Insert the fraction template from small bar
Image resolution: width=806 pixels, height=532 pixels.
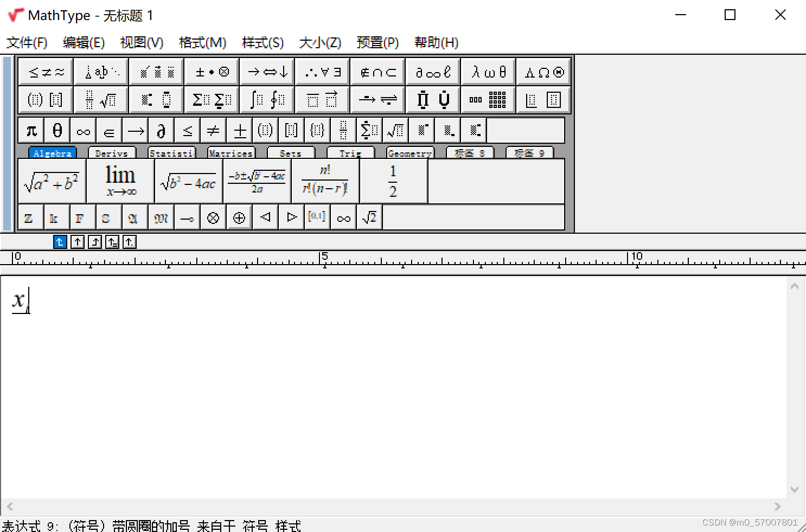pyautogui.click(x=344, y=130)
